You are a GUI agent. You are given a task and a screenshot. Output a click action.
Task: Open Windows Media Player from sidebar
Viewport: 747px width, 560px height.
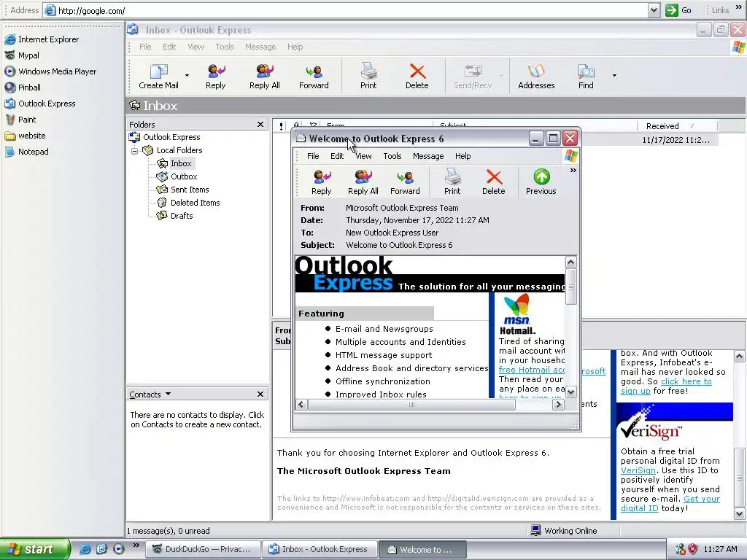pos(50,71)
